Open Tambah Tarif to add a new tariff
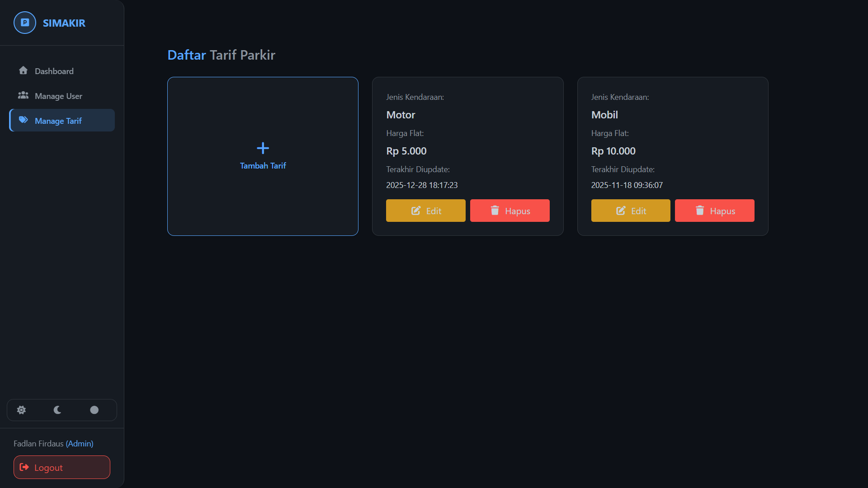 [x=263, y=156]
